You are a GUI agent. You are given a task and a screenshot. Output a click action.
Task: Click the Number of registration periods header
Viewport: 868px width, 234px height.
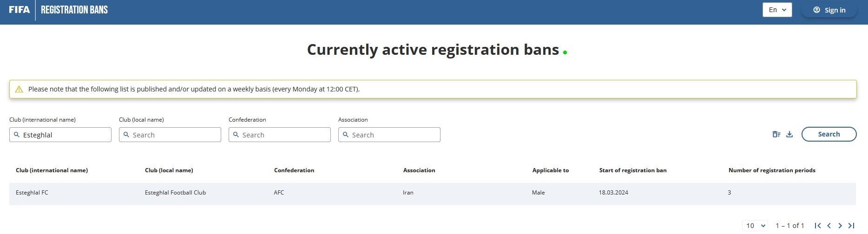[x=772, y=170]
